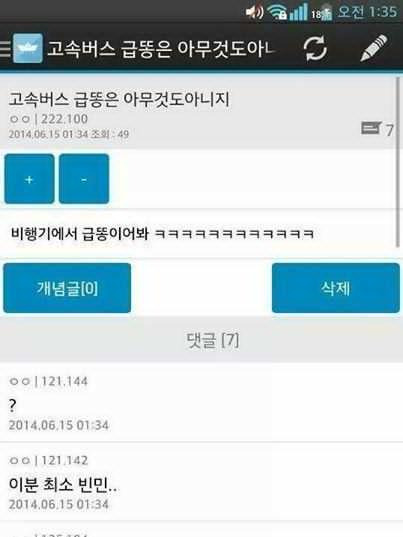The height and width of the screenshot is (537, 403).
Task: Click the vertical scrollbar on right edge
Action: 398,162
